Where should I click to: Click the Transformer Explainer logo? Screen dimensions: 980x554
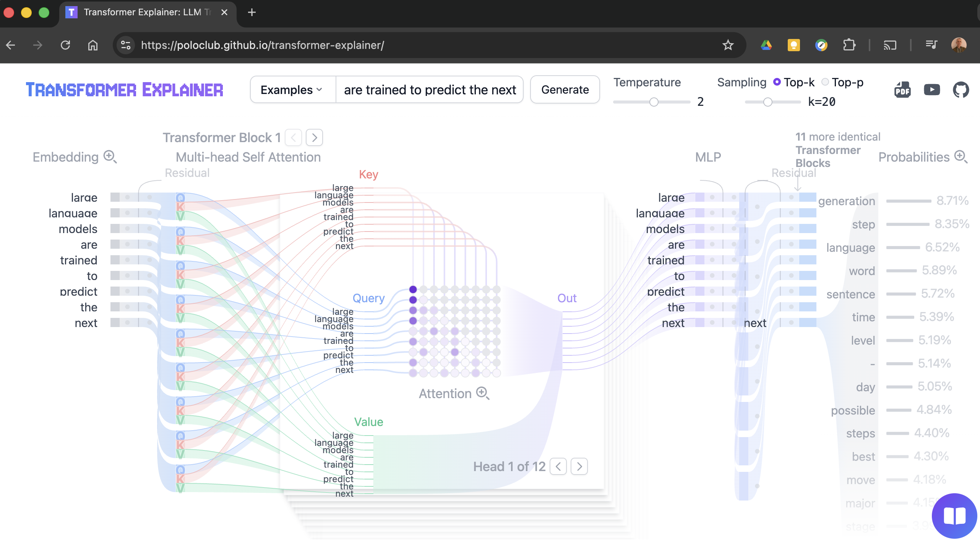tap(125, 90)
